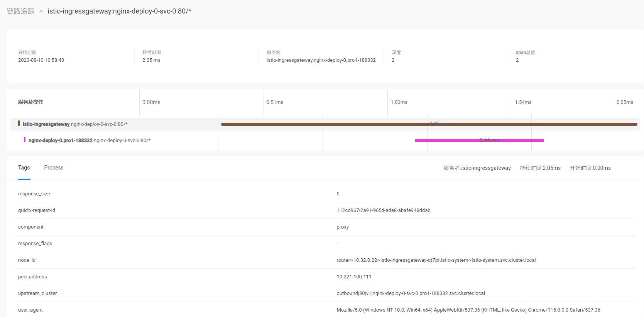Click the peer.address IP value
This screenshot has width=644, height=317.
tap(354, 277)
